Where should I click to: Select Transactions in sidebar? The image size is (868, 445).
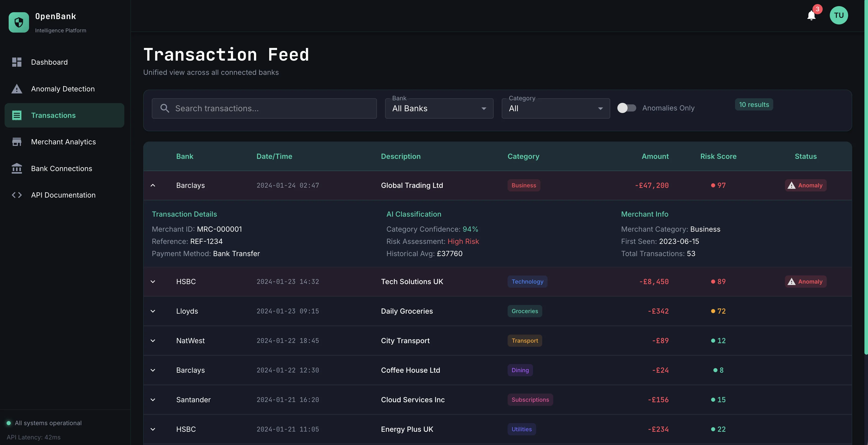click(64, 115)
